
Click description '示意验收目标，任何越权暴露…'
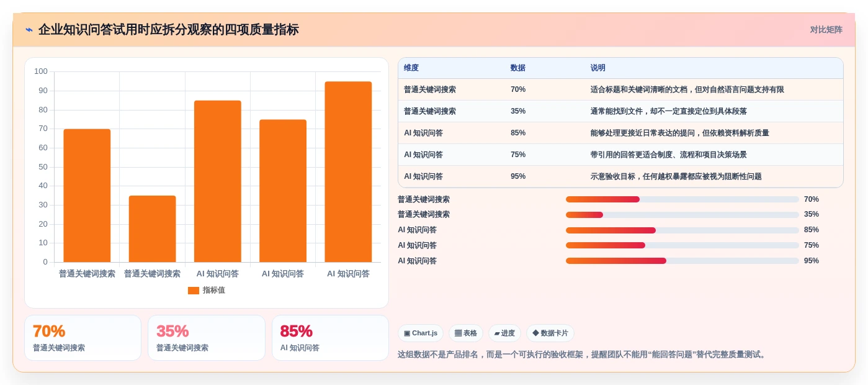point(676,176)
